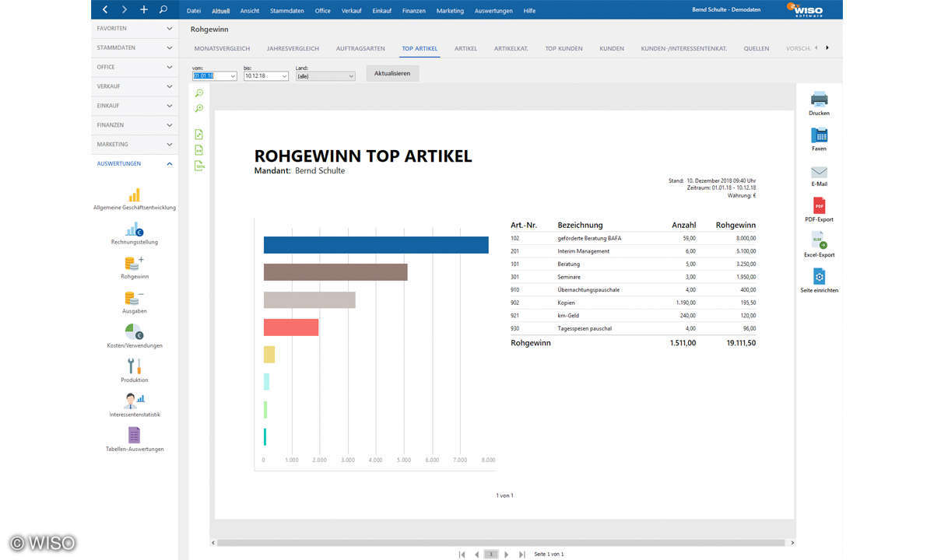Image resolution: width=934 pixels, height=560 pixels.
Task: Click the total value 19.111,50
Action: coord(741,342)
